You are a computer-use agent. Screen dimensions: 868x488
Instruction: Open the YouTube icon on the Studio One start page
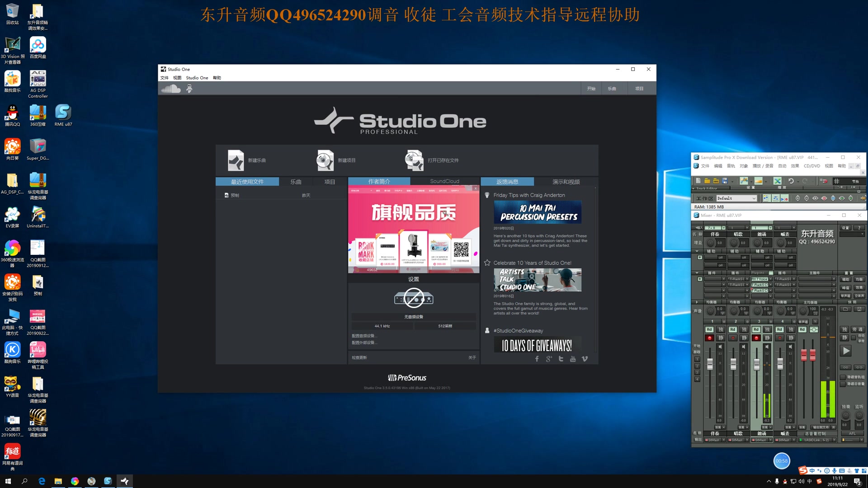pyautogui.click(x=573, y=359)
